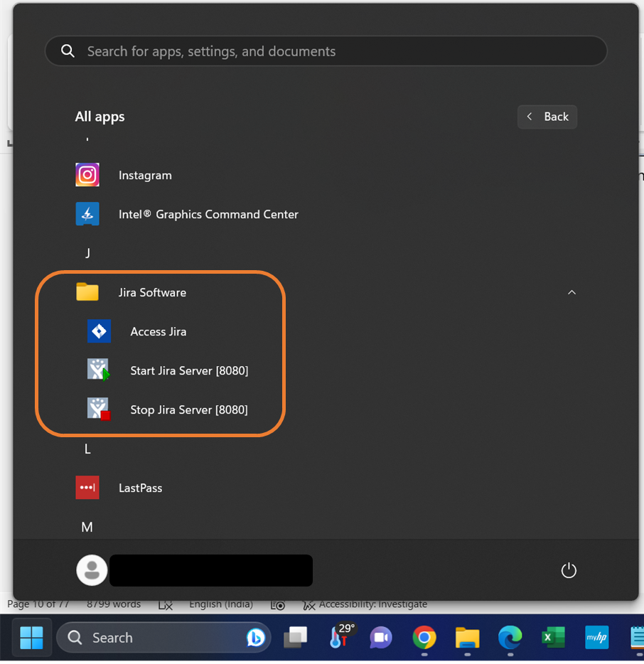Click the 'Instagram' app label
This screenshot has width=644, height=664.
pos(145,176)
